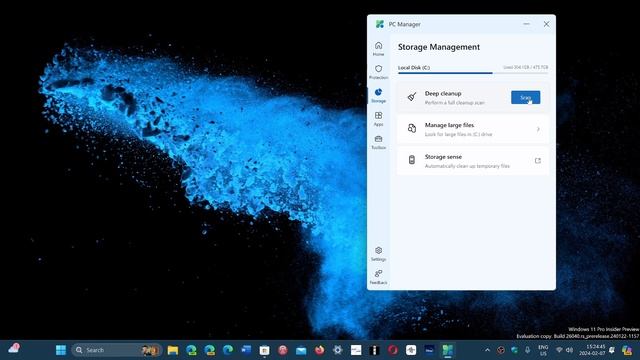Click the weather widget on the taskbar
This screenshot has height=360, width=640.
[x=14, y=349]
